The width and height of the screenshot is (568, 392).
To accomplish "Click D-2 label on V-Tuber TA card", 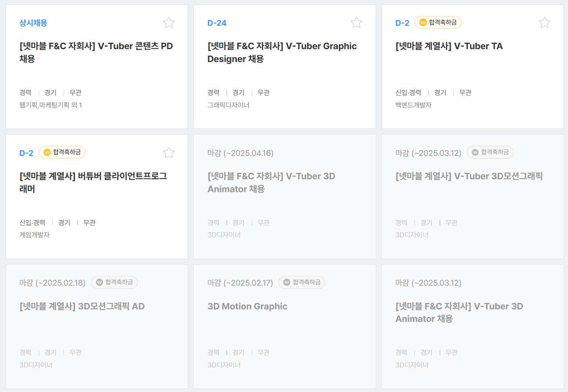I will click(x=402, y=23).
